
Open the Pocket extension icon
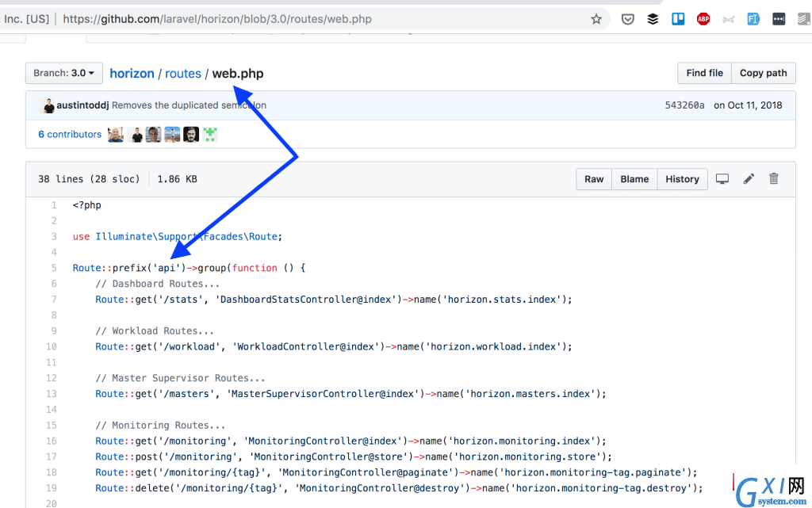click(x=628, y=19)
